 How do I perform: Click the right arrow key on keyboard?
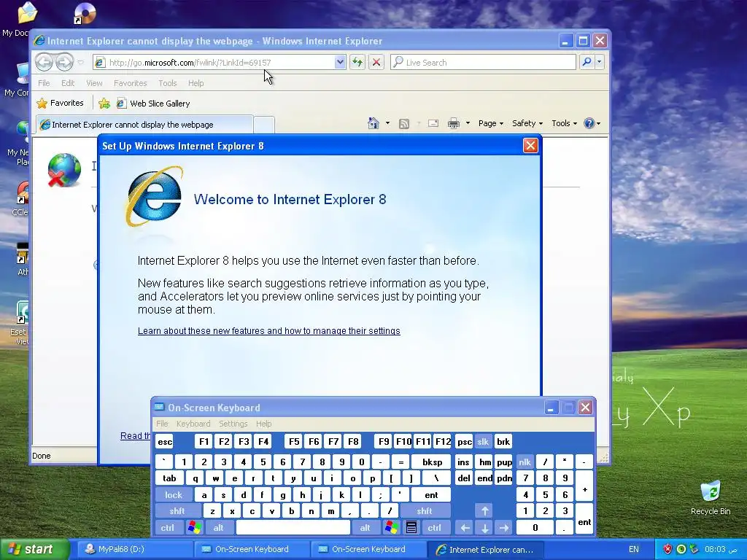point(503,528)
